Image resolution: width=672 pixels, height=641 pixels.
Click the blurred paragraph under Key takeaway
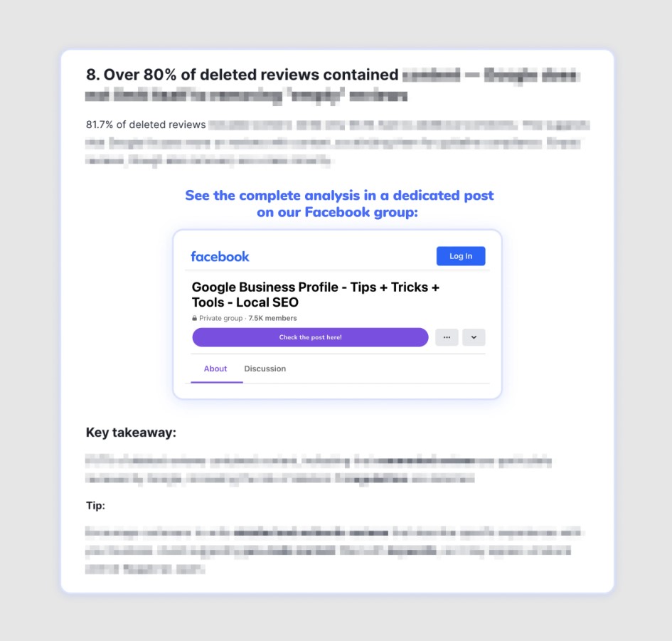[319, 470]
